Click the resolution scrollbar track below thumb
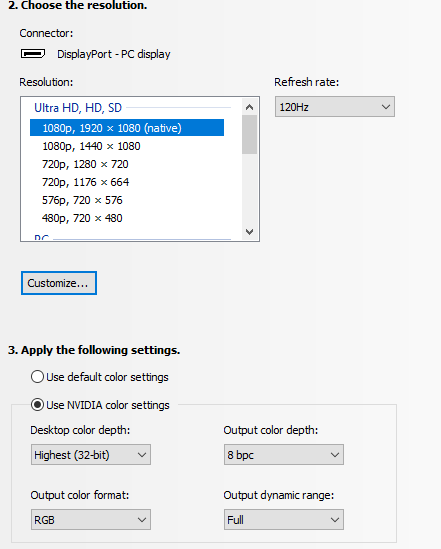Image resolution: width=441 pixels, height=549 pixels. (x=250, y=189)
